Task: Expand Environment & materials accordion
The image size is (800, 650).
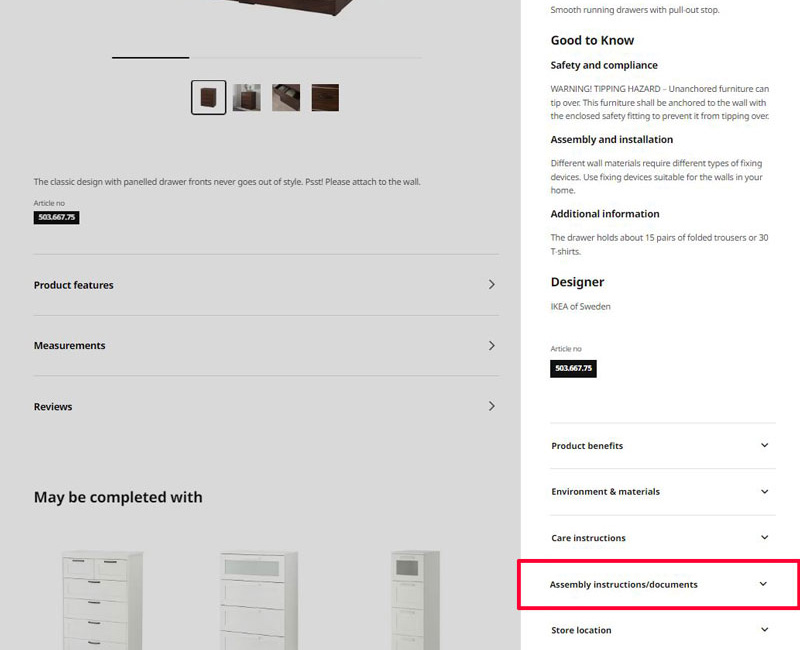Action: tap(764, 492)
